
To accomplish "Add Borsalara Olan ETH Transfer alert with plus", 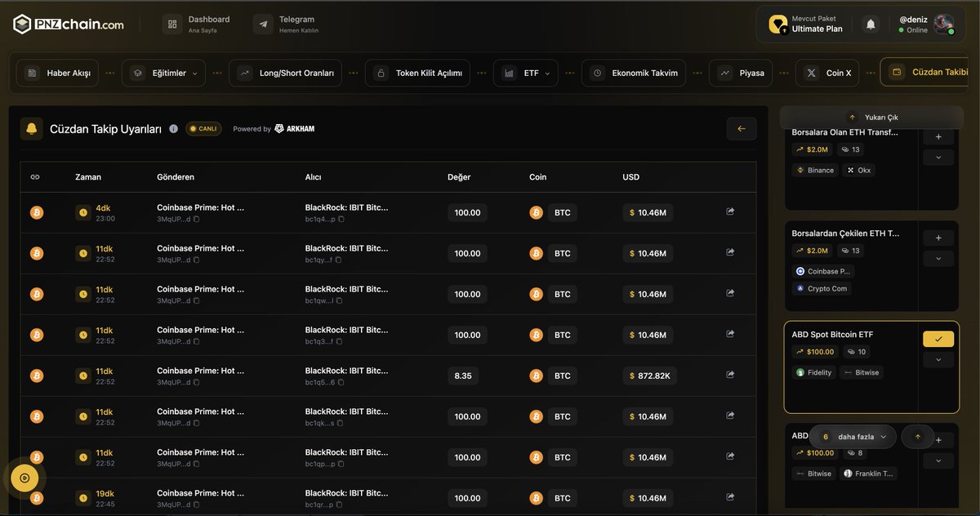I will pyautogui.click(x=938, y=137).
